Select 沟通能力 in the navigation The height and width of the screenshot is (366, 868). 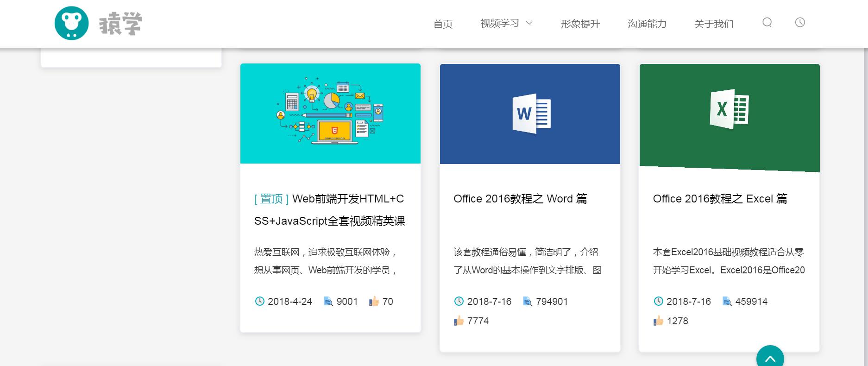(647, 24)
